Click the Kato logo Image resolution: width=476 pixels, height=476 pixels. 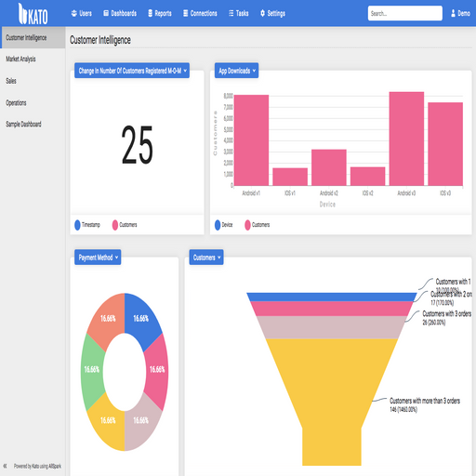(33, 14)
